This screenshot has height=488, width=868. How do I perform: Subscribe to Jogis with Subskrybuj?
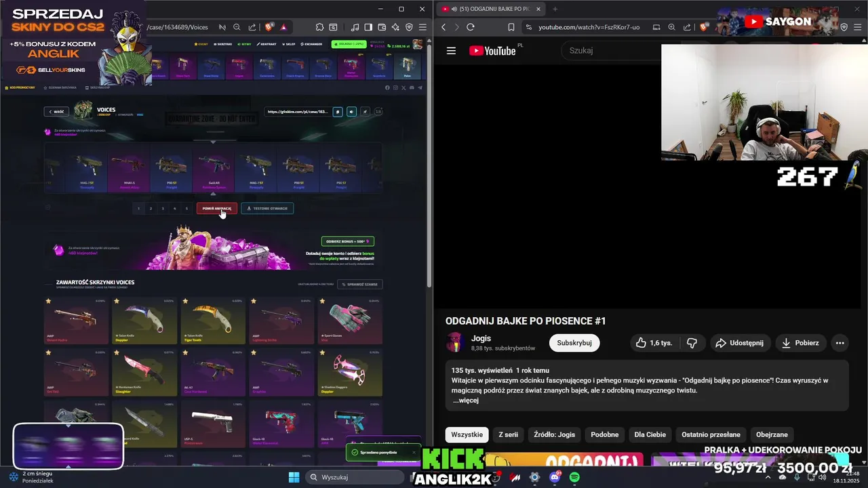[574, 343]
